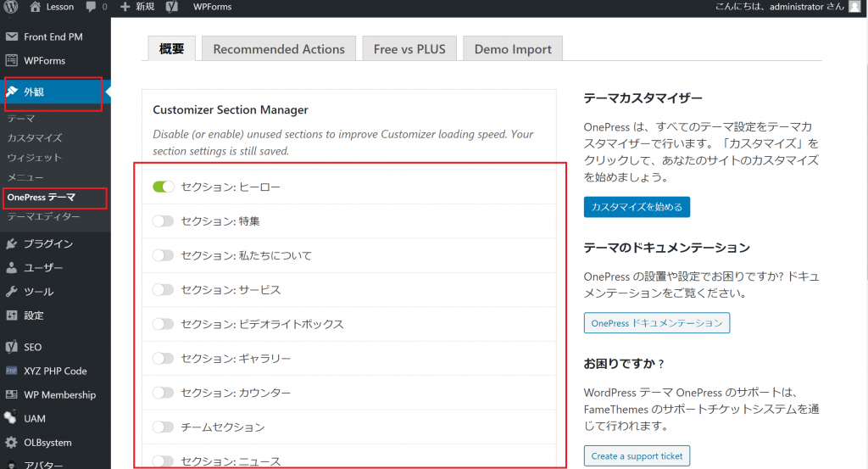Disable the セクション: ヒーロー toggle
Screen dimensions: 868x469
pos(164,187)
